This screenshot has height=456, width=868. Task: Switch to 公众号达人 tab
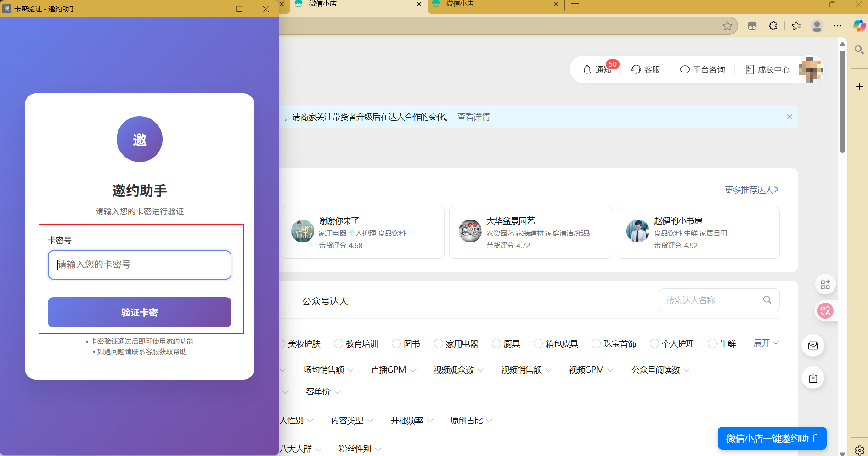(x=325, y=301)
